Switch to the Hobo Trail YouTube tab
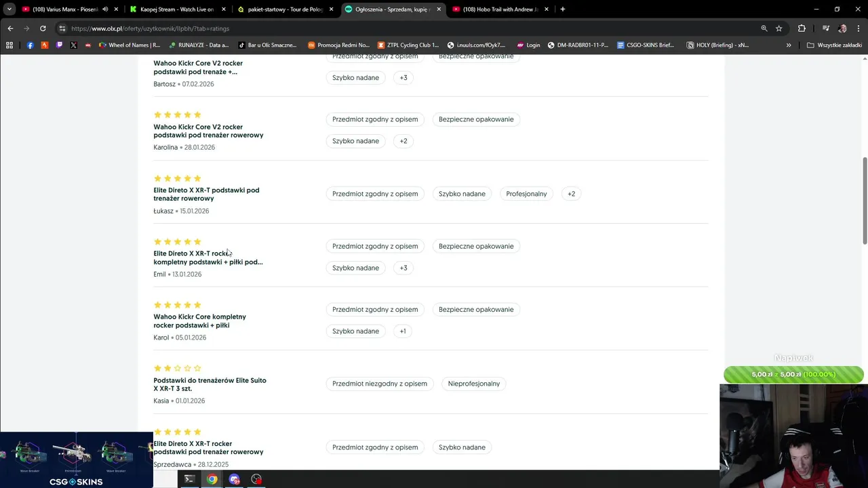868x488 pixels. 500,9
